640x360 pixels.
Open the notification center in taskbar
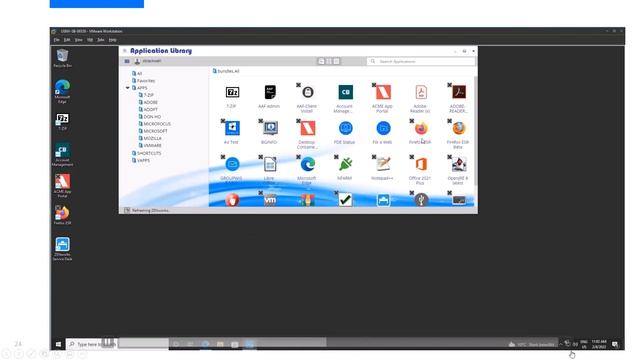615,344
